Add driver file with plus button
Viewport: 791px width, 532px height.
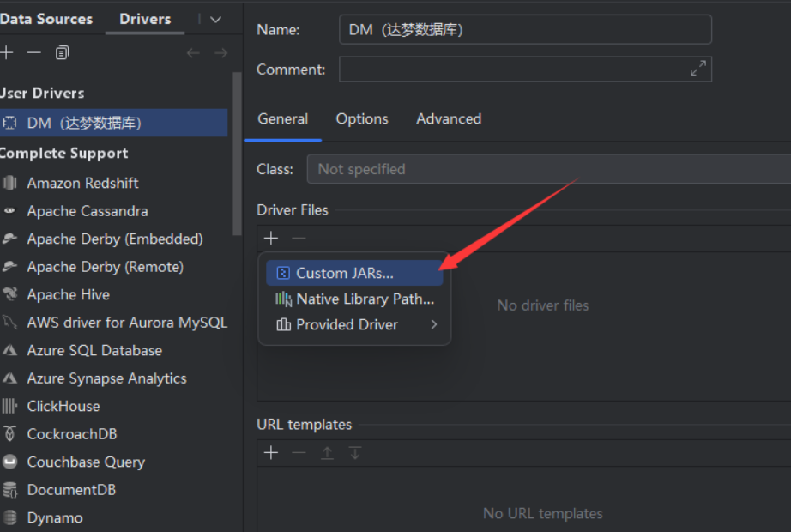271,238
